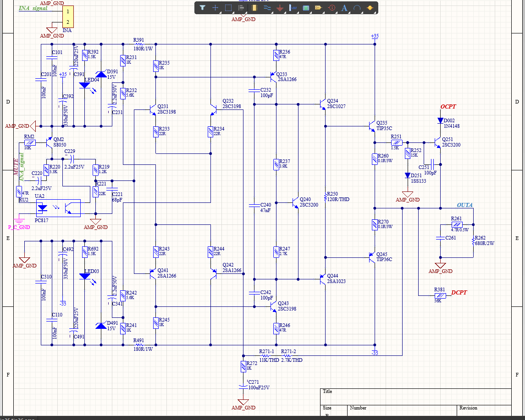The image size is (525, 420).
Task: Select the P_C_GND ground symbol
Action: pyautogui.click(x=19, y=221)
